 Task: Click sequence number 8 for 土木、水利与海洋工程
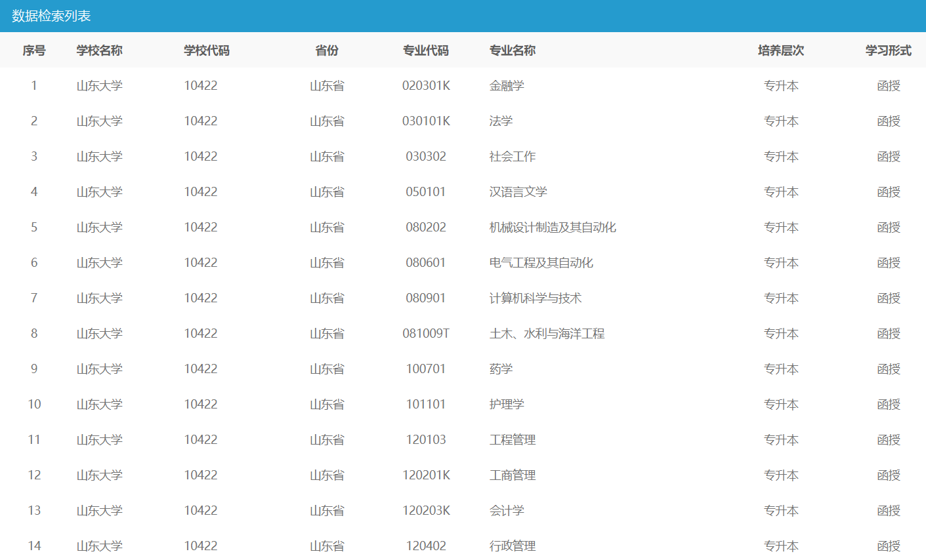[34, 334]
